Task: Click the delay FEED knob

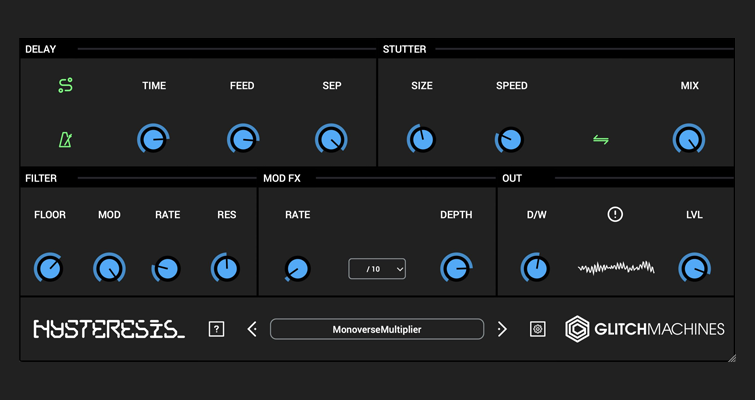Action: (242, 140)
